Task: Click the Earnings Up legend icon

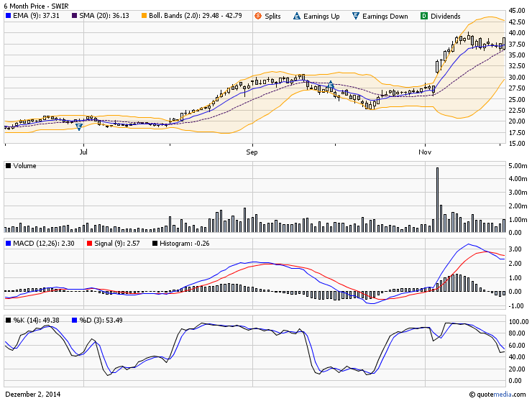Action: pos(297,16)
